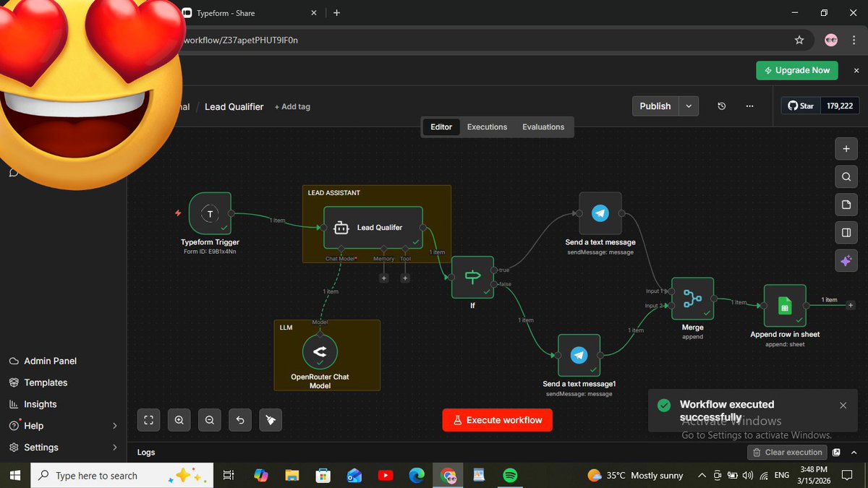
Task: Open Microsoft Edge from the taskbar
Action: 417,475
